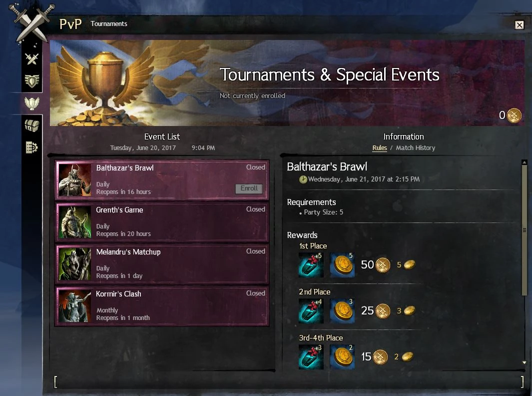The height and width of the screenshot is (396, 532).
Task: Select the Rules information tab
Action: click(x=379, y=147)
